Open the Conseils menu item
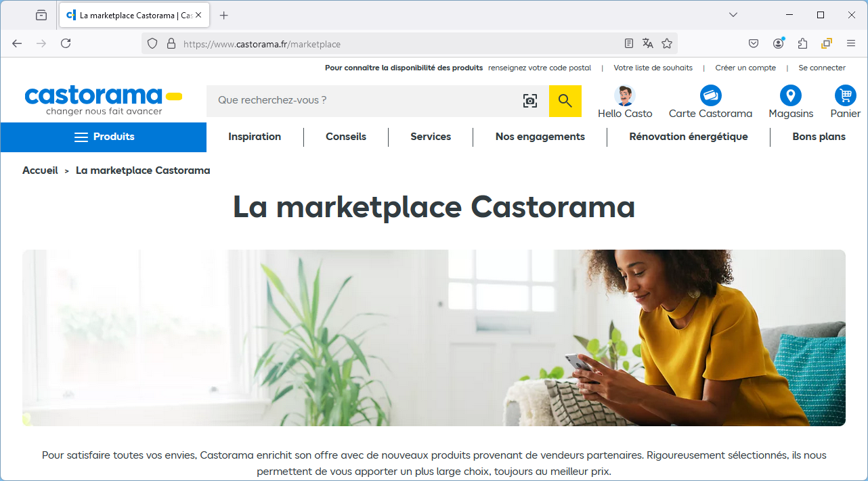This screenshot has width=868, height=481. pyautogui.click(x=346, y=137)
